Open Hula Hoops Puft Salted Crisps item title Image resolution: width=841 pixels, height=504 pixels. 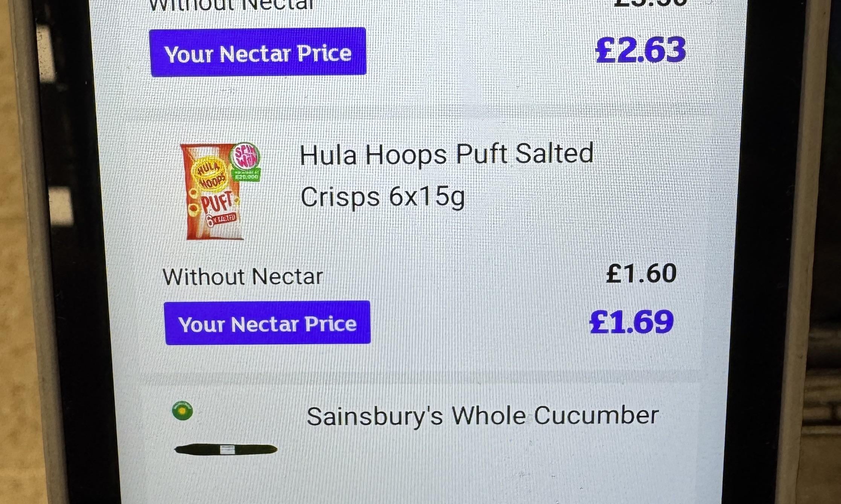coord(446,175)
